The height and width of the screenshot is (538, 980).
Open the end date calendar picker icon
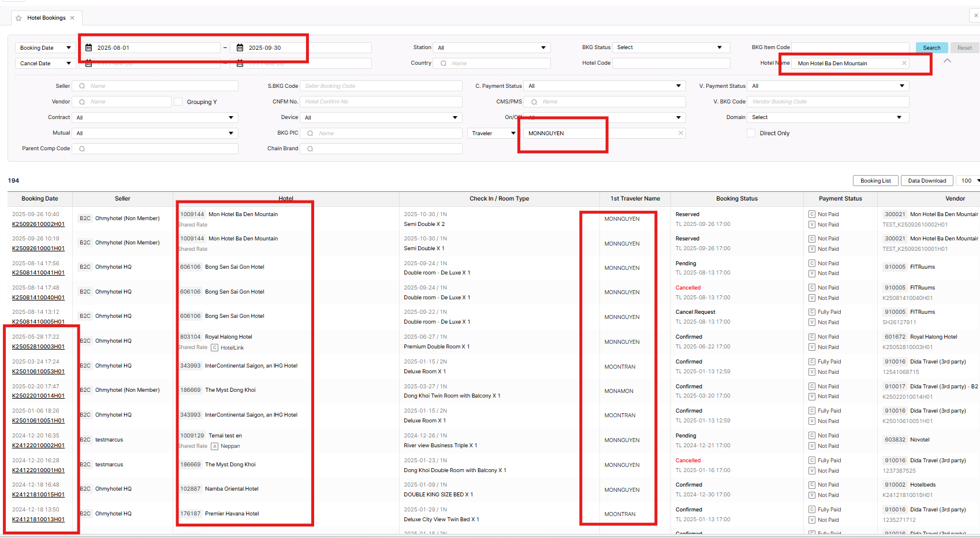[240, 48]
